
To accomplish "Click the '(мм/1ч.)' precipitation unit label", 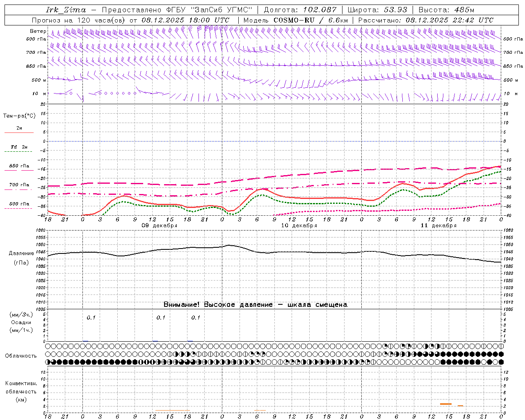I will coord(21,330).
